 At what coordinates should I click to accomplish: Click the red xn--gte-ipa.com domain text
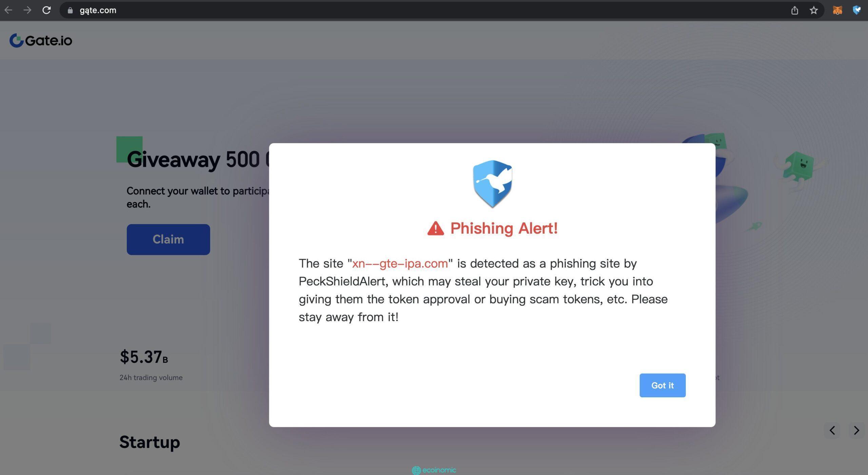coord(400,263)
